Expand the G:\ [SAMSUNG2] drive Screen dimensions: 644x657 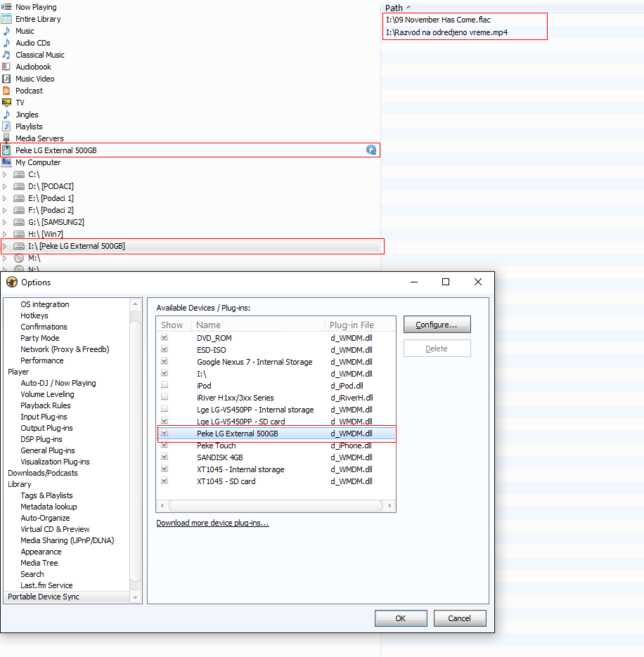5,222
